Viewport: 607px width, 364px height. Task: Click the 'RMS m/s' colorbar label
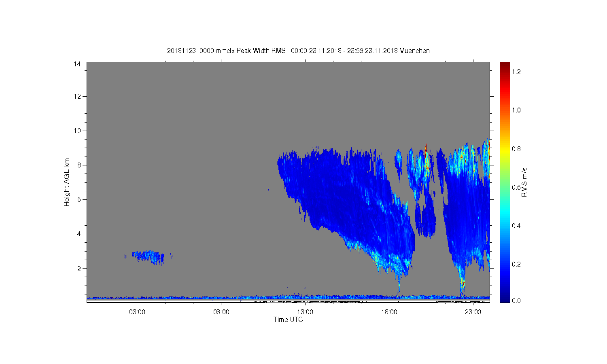pyautogui.click(x=524, y=182)
